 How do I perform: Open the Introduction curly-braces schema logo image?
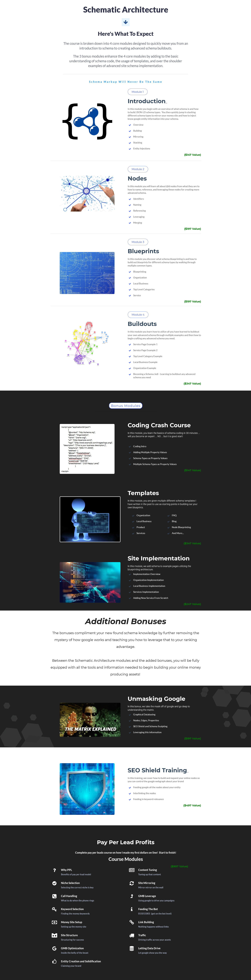coord(87,121)
